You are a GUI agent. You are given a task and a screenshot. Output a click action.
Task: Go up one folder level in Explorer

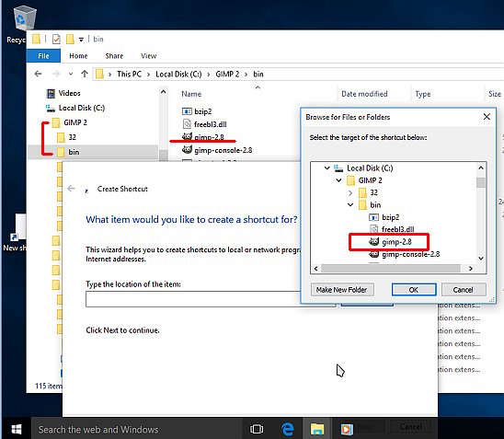pyautogui.click(x=85, y=74)
